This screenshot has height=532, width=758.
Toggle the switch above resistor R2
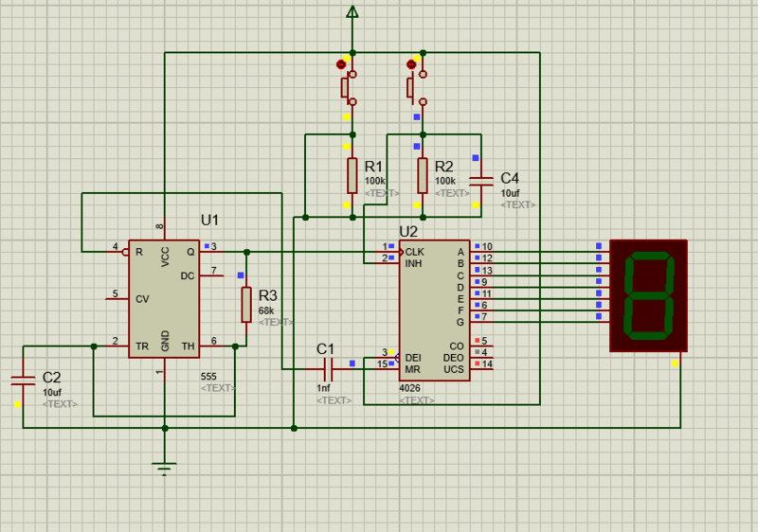[415, 87]
